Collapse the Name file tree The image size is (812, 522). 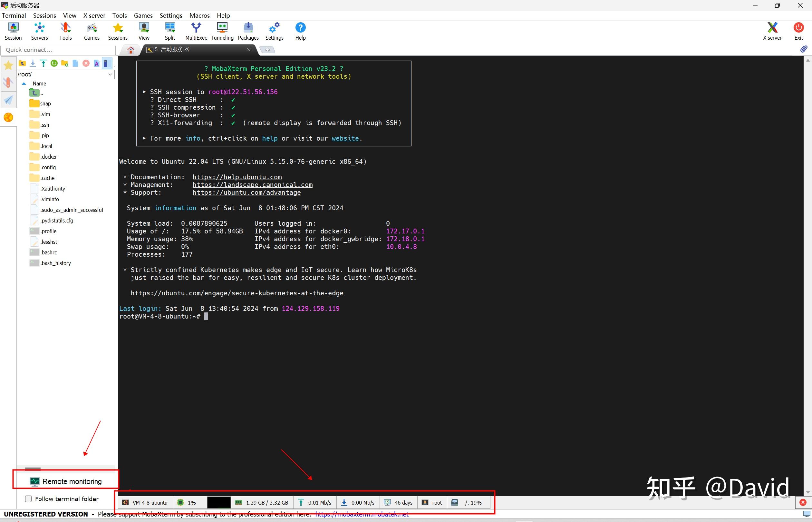click(24, 84)
